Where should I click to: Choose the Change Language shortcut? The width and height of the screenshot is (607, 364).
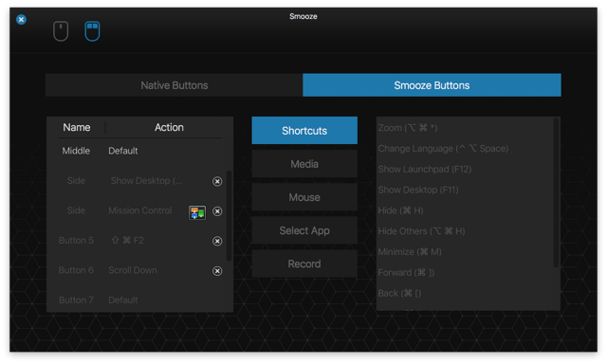443,149
